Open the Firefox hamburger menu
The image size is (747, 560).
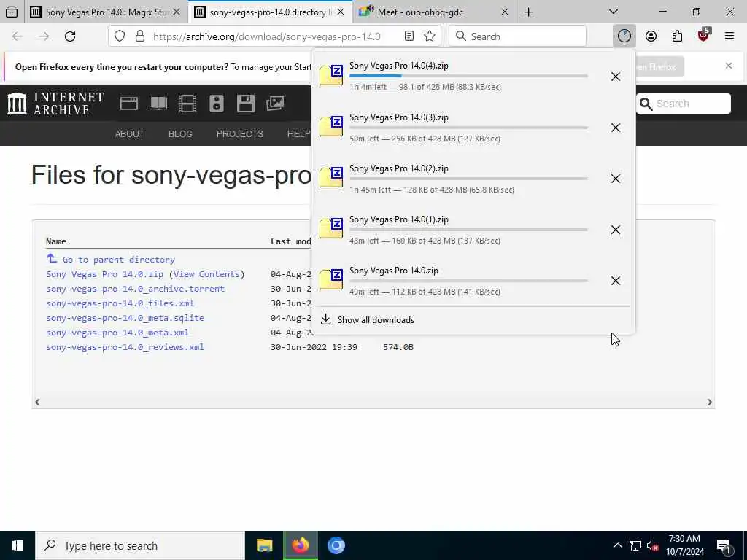point(729,36)
